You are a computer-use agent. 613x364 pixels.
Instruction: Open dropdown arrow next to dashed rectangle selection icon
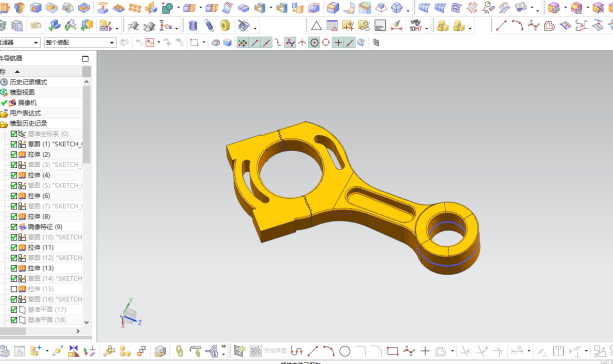click(x=204, y=42)
